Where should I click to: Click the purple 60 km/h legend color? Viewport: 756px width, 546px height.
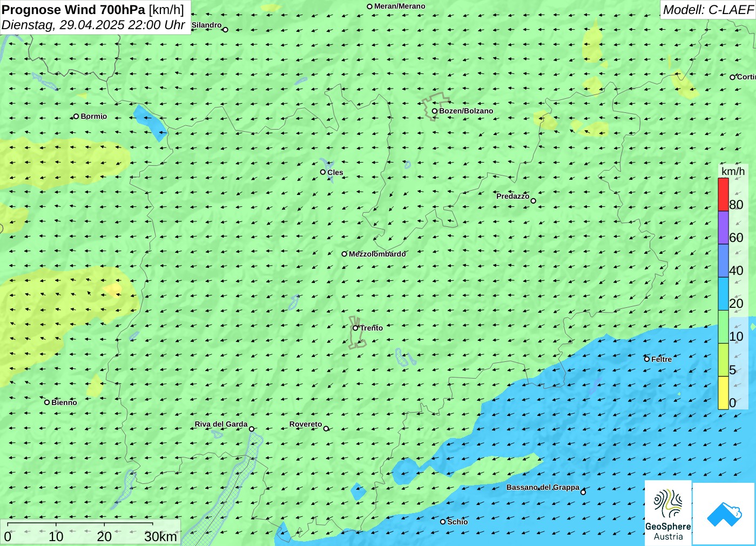pos(723,227)
